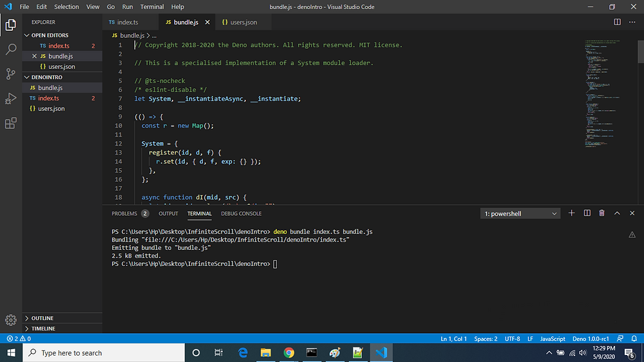Change indentation via Spaces: 2
The width and height of the screenshot is (644, 362).
486,339
